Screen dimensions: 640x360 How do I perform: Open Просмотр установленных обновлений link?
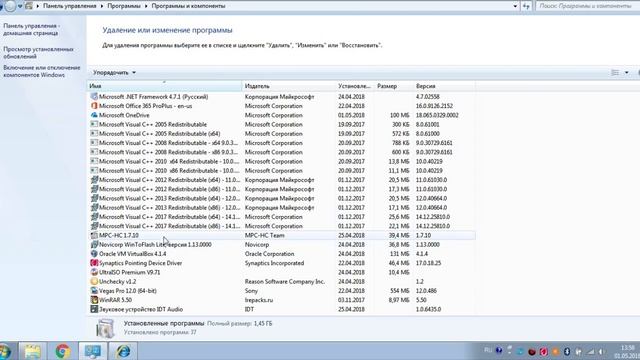click(38, 53)
